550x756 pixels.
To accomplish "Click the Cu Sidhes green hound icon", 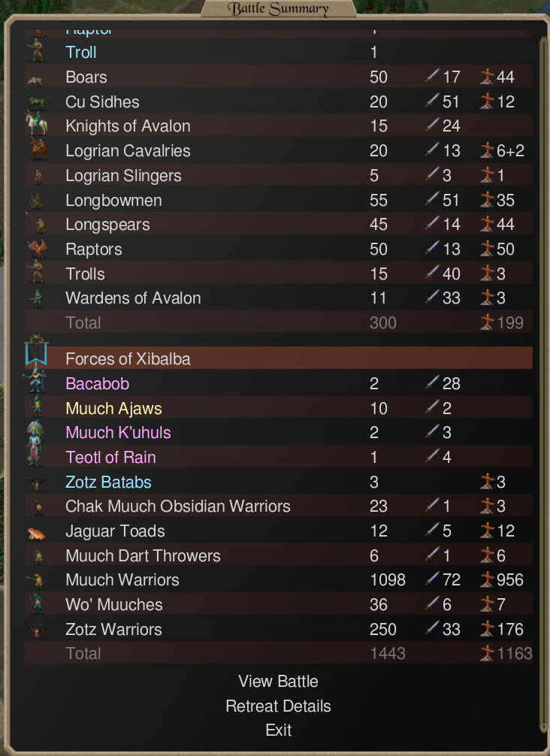I will click(x=37, y=101).
